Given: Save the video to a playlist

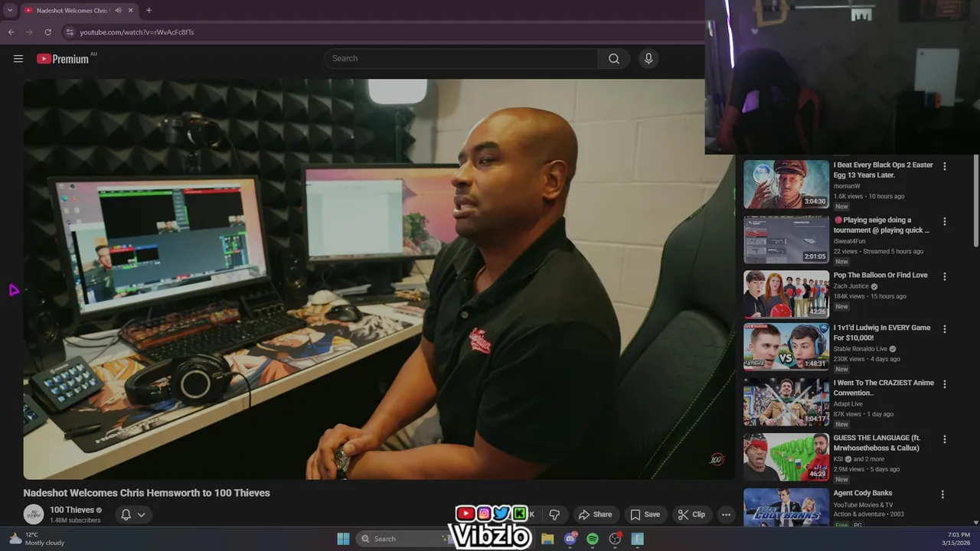Looking at the screenshot, I should pos(645,515).
